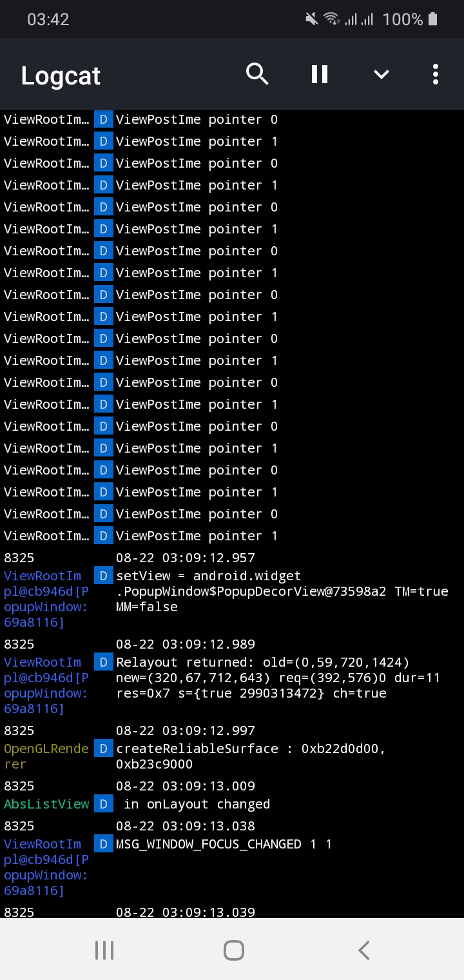Tap the D badge next to AbsListView

coord(103,804)
